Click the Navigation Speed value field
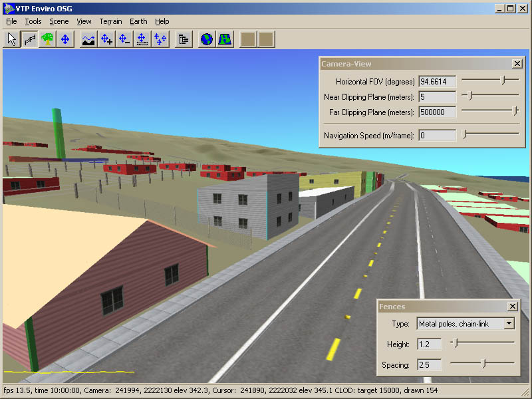The width and height of the screenshot is (532, 399). (x=438, y=136)
